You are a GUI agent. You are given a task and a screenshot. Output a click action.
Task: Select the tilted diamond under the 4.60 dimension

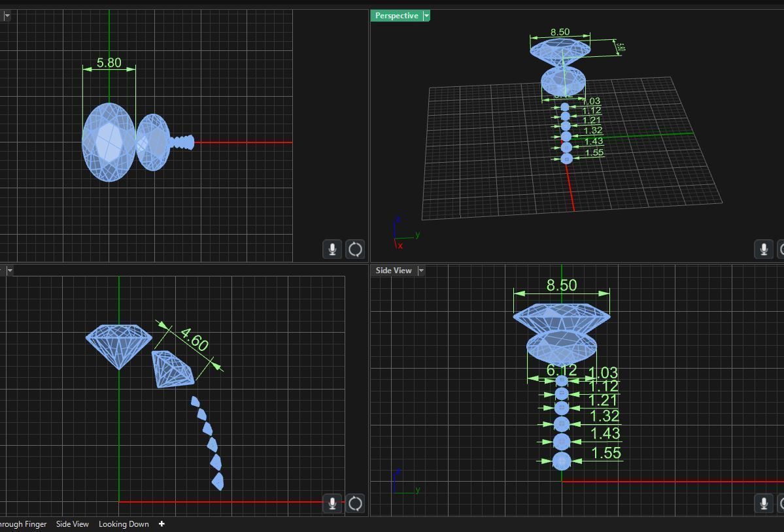173,369
